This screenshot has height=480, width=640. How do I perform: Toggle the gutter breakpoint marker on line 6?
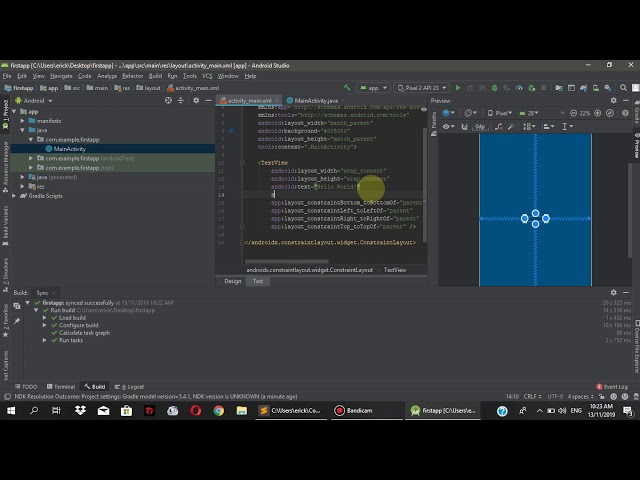click(231, 131)
